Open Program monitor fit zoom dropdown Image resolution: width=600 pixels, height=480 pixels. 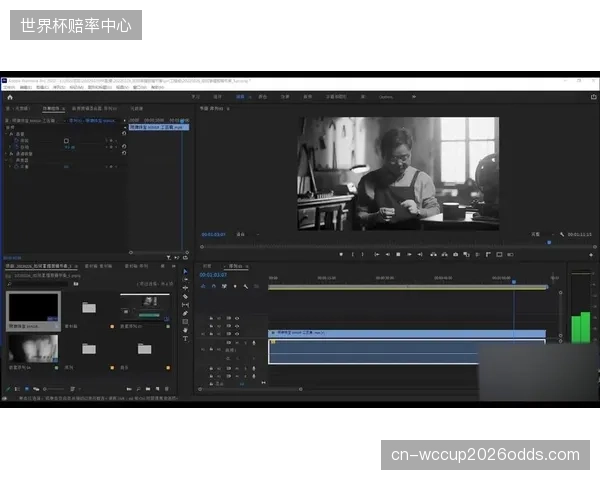(247, 234)
